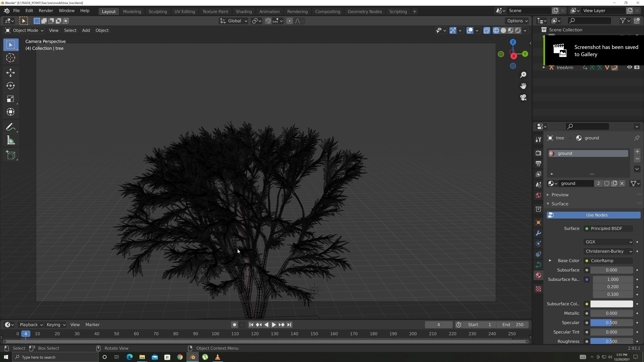The height and width of the screenshot is (362, 644).
Task: Open the World properties tab
Action: coord(538,195)
